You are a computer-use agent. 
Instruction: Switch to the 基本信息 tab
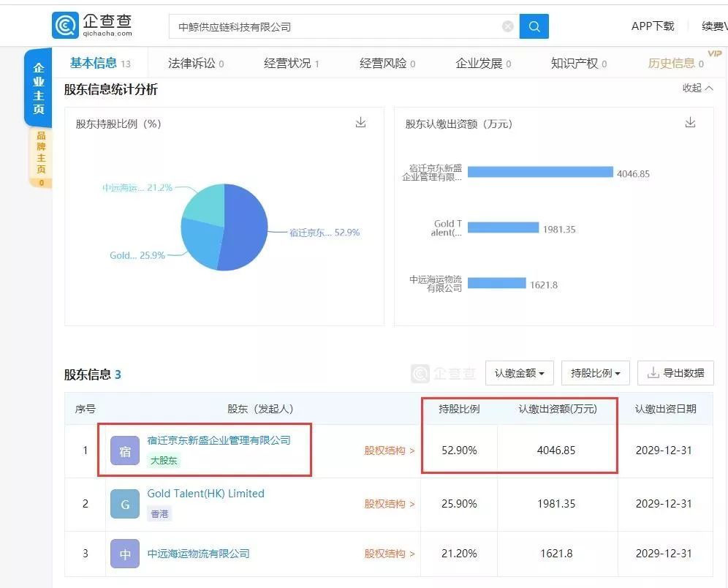[100, 63]
